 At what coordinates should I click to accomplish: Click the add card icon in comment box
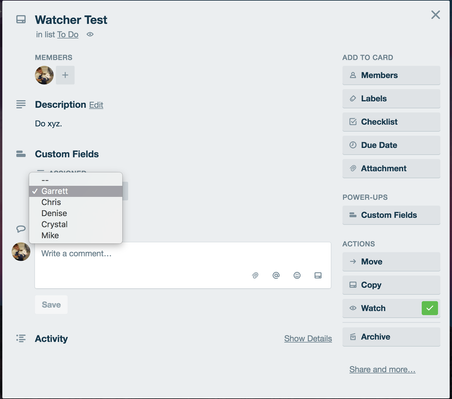318,275
